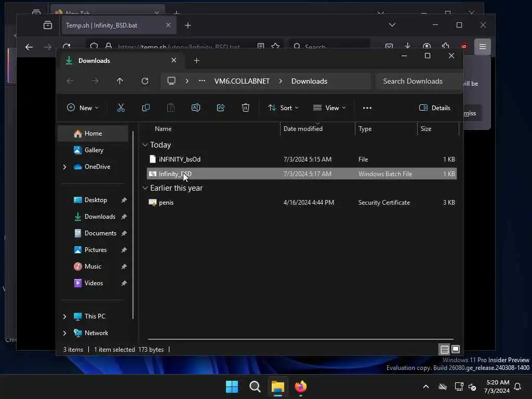Switch to details list view icon in status bar
Viewport: 532px width, 399px height.
point(445,349)
